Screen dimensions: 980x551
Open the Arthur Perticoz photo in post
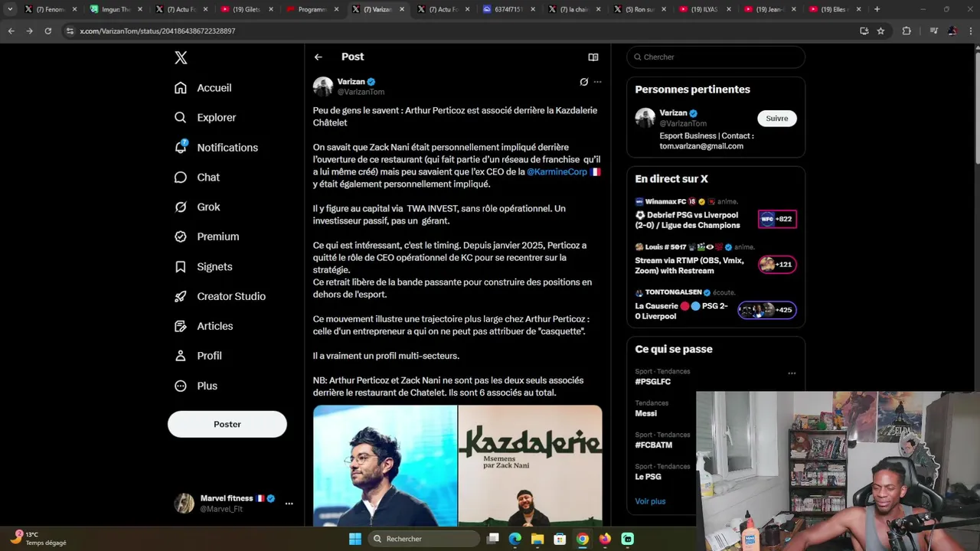[385, 465]
